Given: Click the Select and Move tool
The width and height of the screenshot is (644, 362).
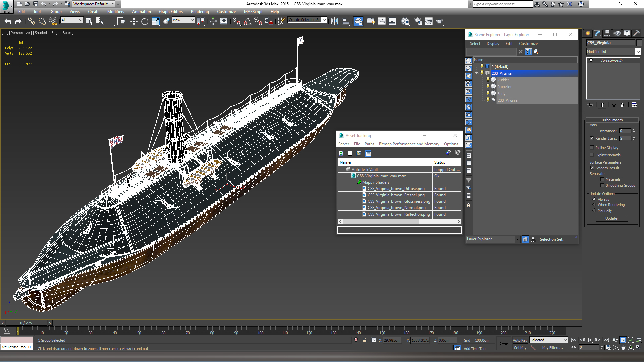Looking at the screenshot, I should pos(134,21).
